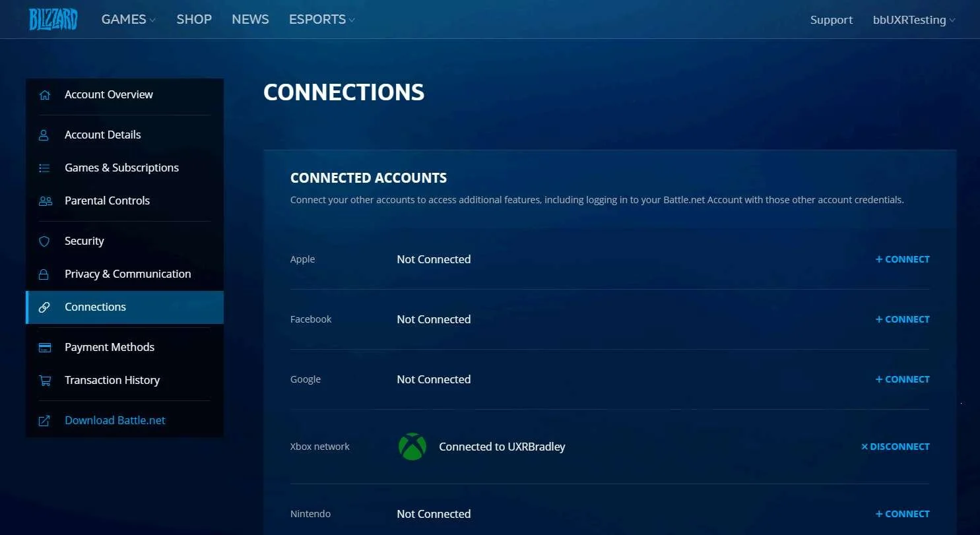Viewport: 980px width, 535px height.
Task: Click the Security shield icon
Action: point(44,241)
